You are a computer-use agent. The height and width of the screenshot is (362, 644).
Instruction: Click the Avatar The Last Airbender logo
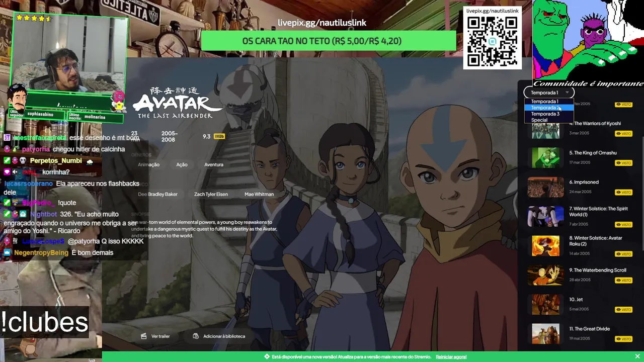[x=176, y=103]
